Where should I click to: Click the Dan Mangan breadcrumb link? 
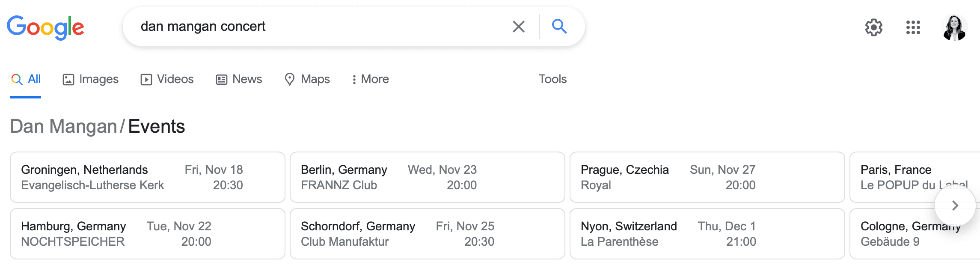pyautogui.click(x=63, y=126)
